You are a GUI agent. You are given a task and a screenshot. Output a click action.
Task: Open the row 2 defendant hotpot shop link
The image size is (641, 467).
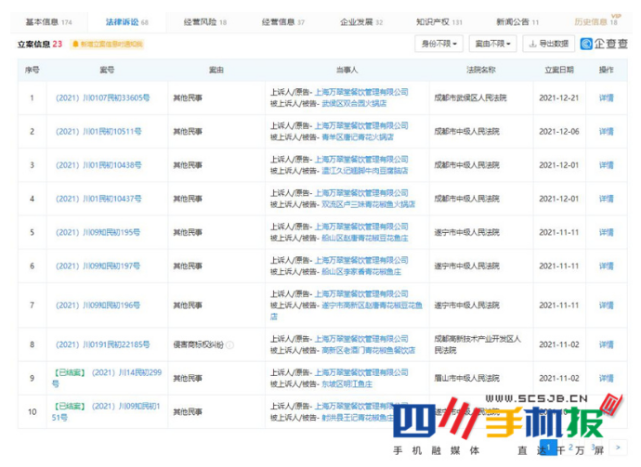(x=358, y=137)
